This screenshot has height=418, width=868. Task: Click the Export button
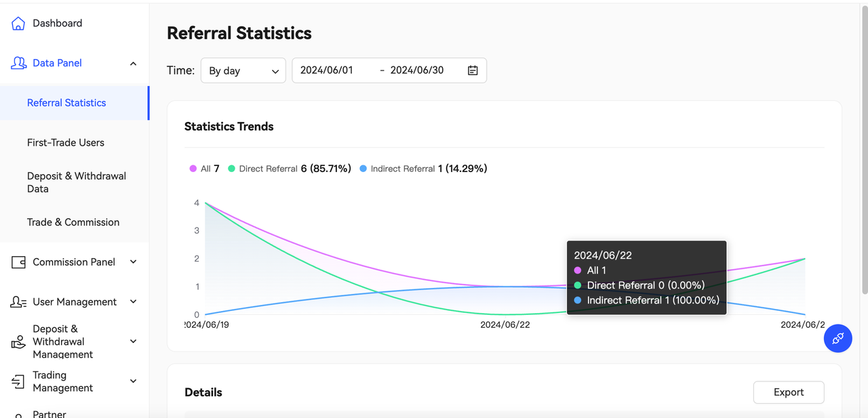click(x=788, y=392)
